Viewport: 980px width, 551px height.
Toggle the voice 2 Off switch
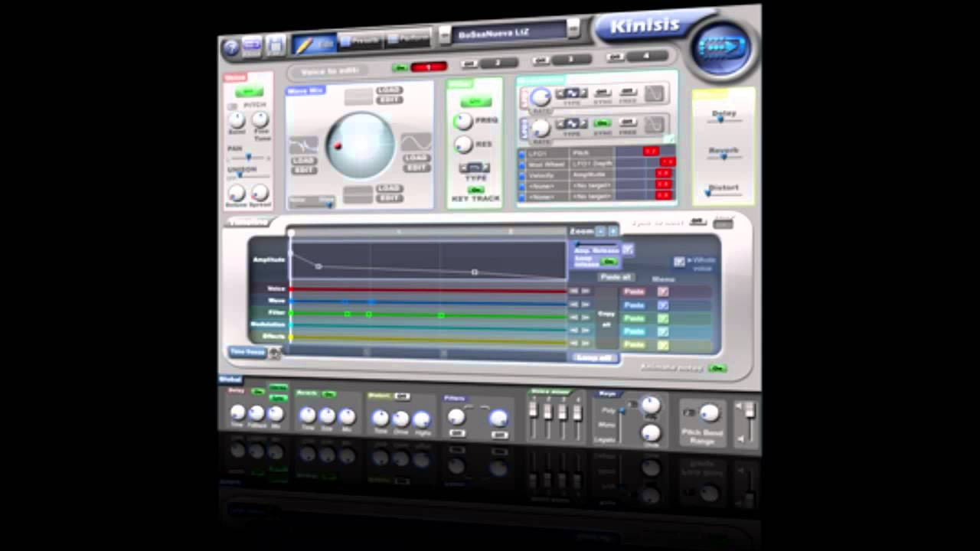pyautogui.click(x=469, y=64)
